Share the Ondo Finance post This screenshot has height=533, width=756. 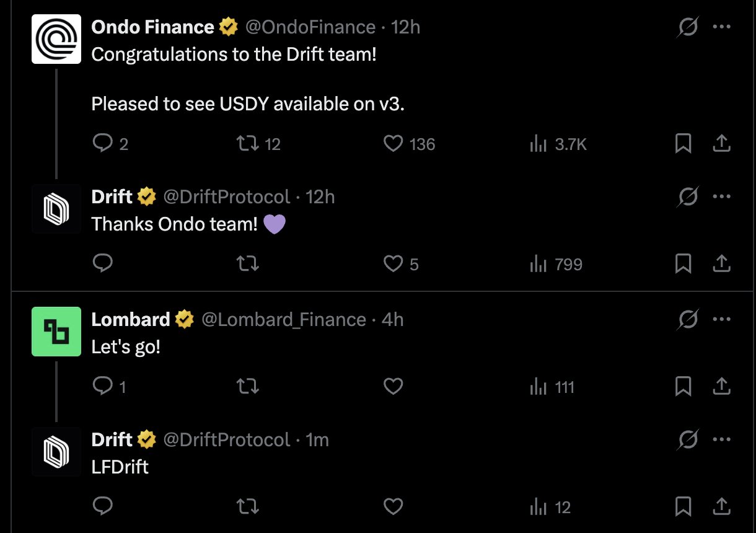coord(721,144)
